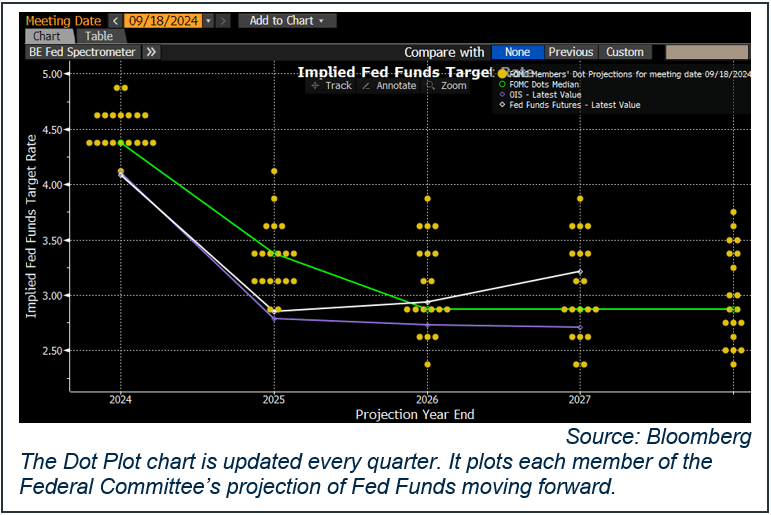Screen dimensions: 771x515
Task: Open the meeting date dropdown arrow
Action: (208, 21)
